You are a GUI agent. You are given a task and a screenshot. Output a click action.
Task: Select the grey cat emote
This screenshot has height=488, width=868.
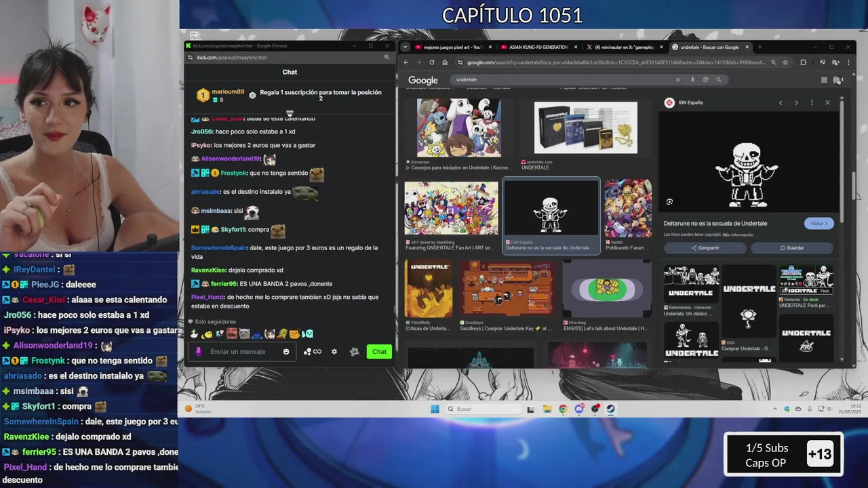click(x=244, y=333)
